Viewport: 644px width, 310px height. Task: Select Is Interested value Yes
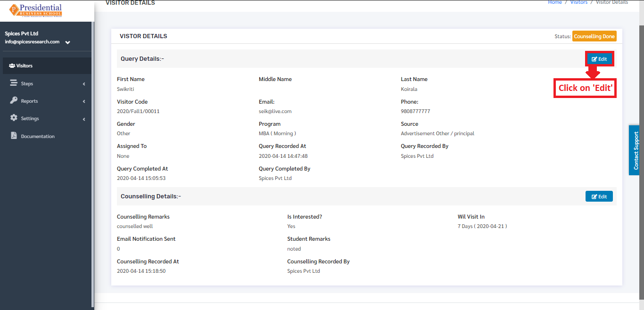tap(291, 226)
